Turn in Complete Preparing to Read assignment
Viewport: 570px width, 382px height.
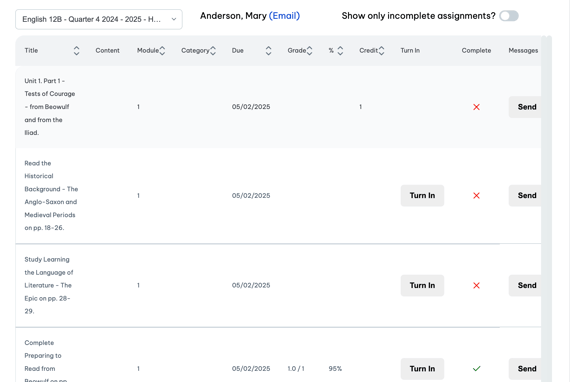coord(422,369)
